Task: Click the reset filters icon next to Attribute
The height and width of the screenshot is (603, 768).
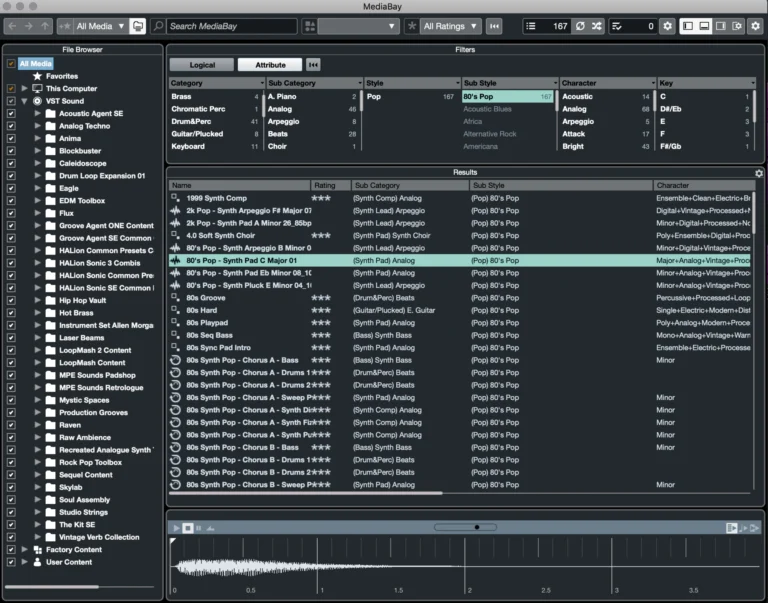Action: point(313,65)
